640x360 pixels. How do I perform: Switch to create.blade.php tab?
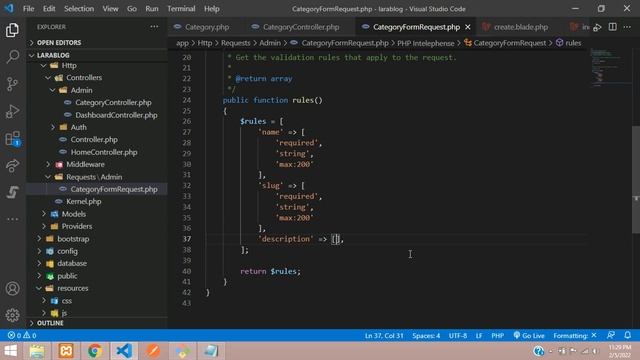click(521, 27)
